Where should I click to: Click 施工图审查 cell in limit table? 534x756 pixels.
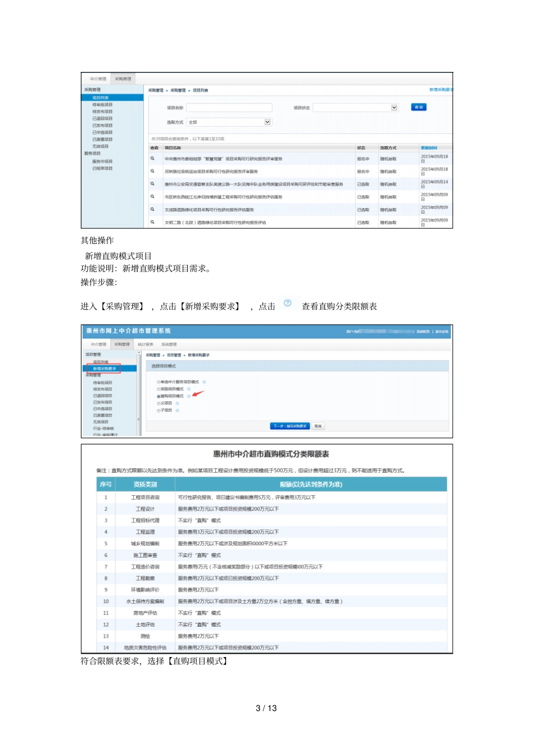[145, 555]
